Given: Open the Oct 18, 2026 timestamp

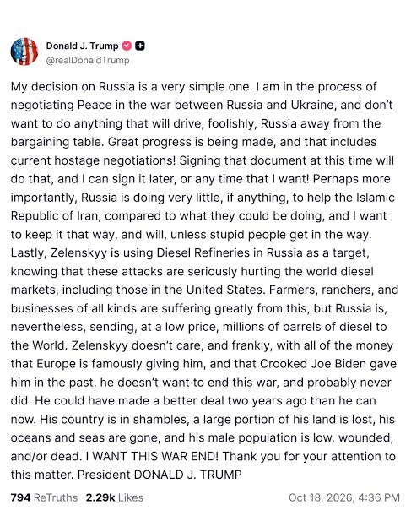Looking at the screenshot, I should 344,497.
